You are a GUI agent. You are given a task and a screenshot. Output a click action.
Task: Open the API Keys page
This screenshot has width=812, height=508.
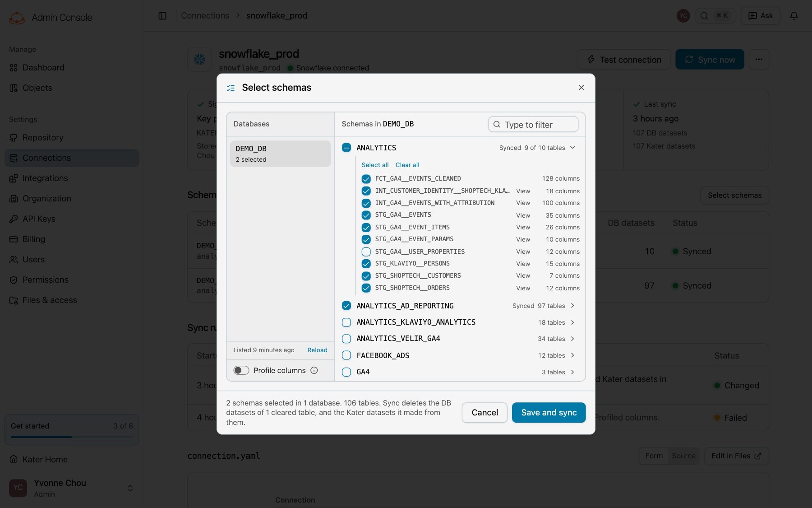[x=72, y=219]
